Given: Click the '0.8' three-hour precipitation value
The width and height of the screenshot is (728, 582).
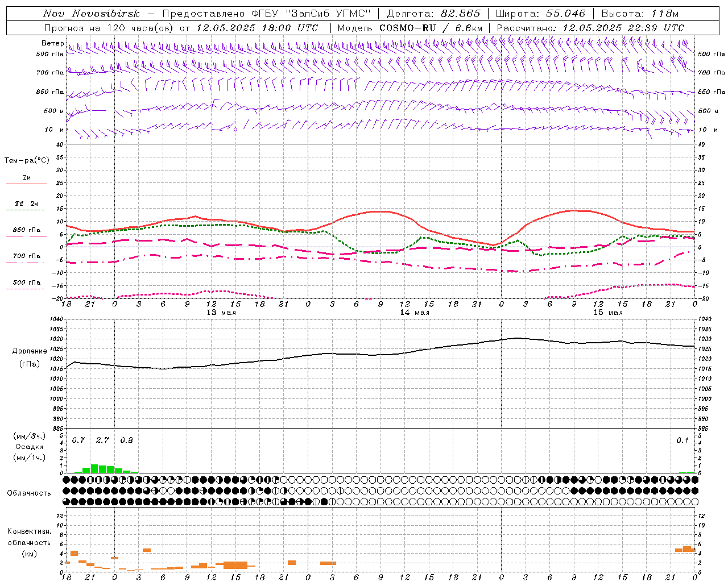Looking at the screenshot, I should [127, 440].
